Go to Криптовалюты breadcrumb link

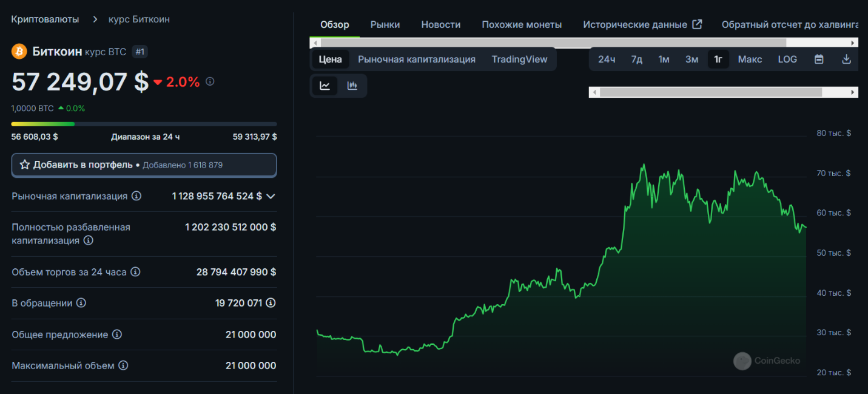(45, 19)
